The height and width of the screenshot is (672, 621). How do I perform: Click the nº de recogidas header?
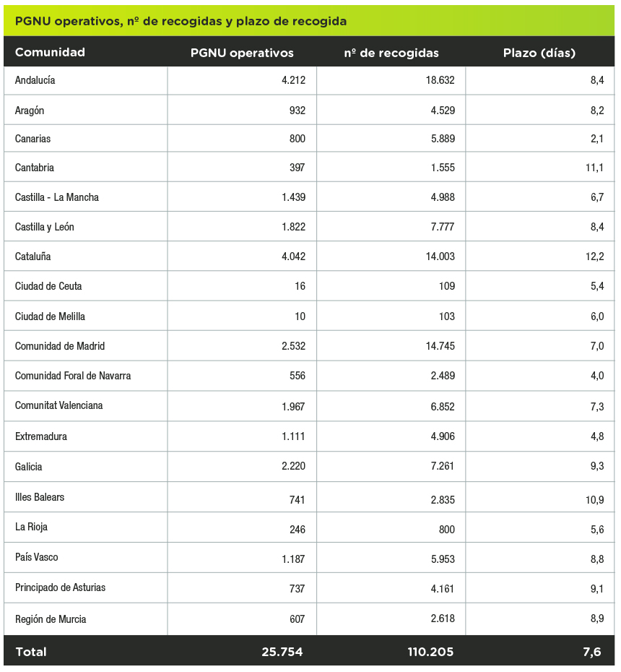(x=391, y=53)
